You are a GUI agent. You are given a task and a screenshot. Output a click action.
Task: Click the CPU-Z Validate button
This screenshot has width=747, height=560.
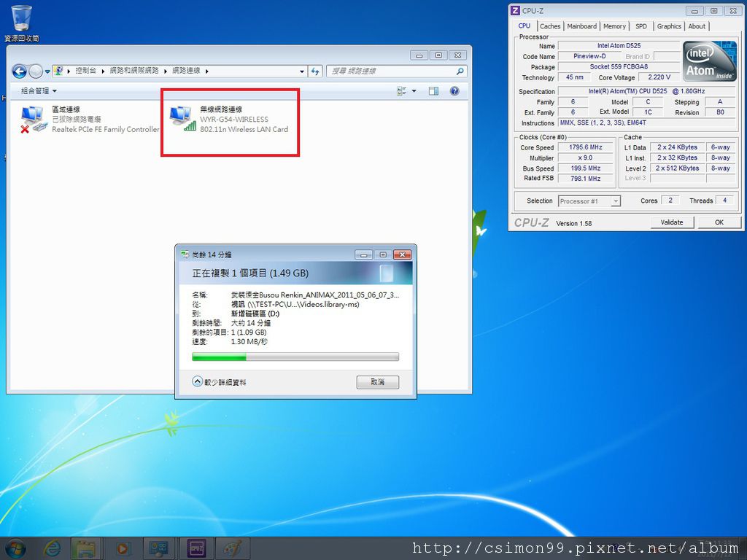pyautogui.click(x=672, y=222)
